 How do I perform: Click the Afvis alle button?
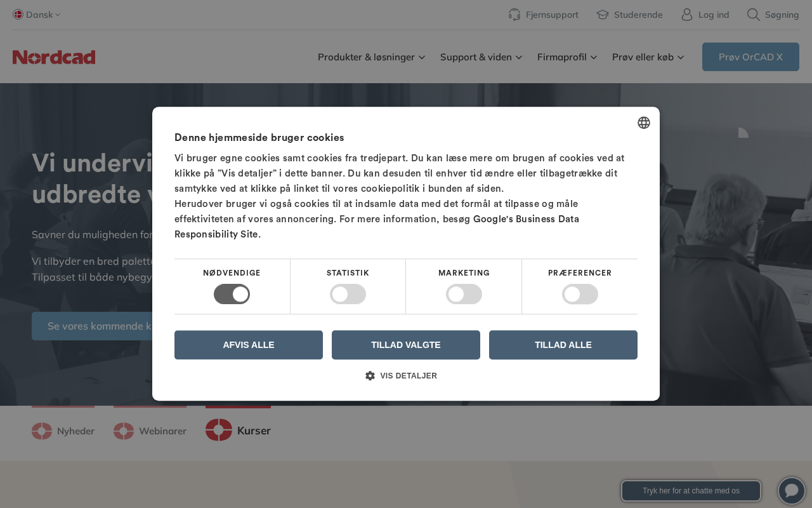[249, 345]
